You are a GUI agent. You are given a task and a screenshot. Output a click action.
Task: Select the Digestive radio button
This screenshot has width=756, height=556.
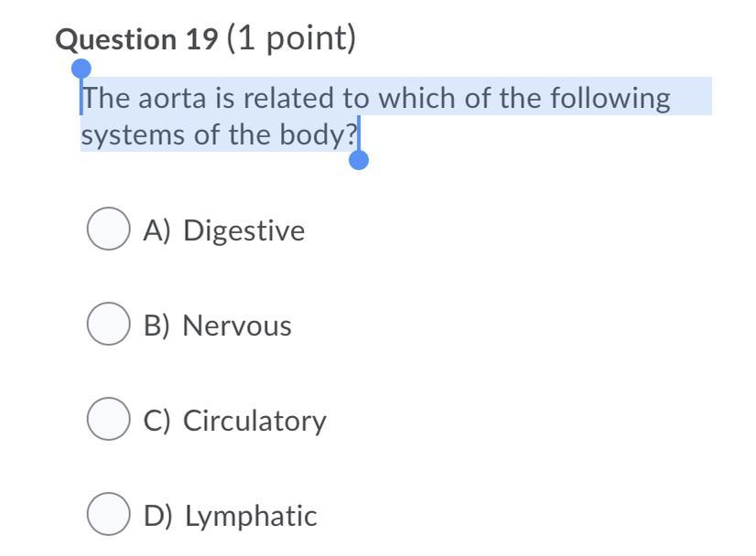tap(107, 230)
